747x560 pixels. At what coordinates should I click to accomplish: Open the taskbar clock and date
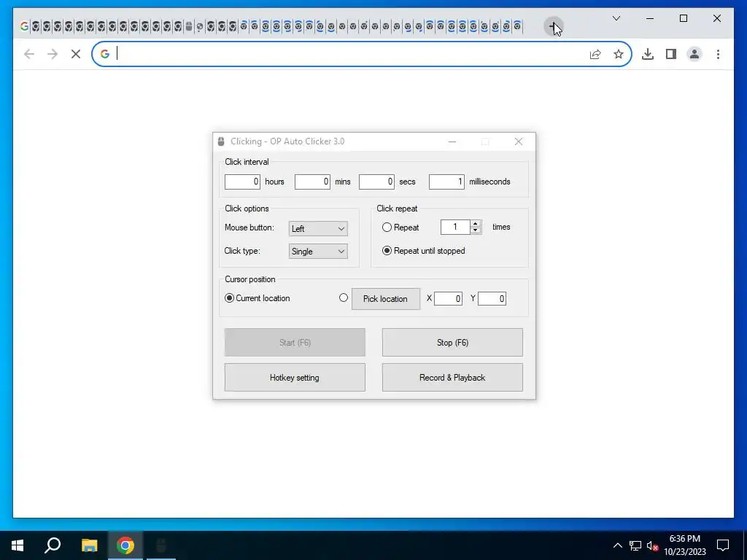[x=685, y=545]
